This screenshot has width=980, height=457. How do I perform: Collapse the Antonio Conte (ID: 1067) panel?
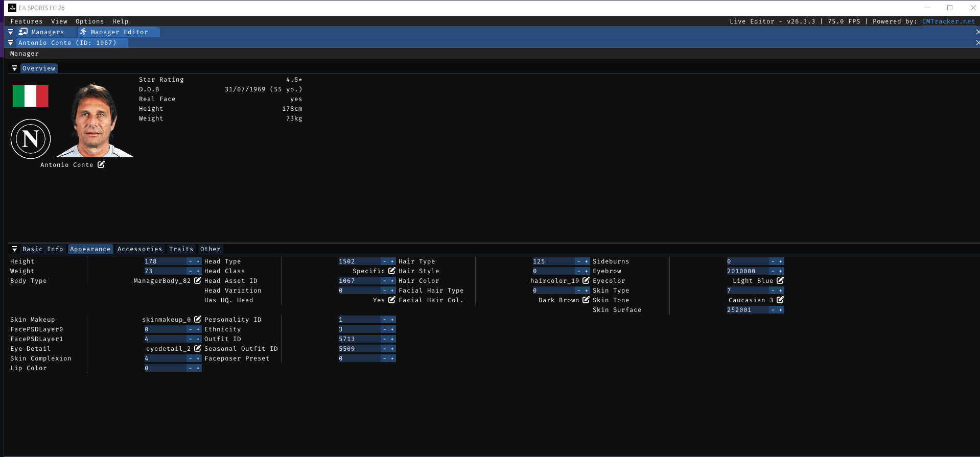tap(10, 43)
